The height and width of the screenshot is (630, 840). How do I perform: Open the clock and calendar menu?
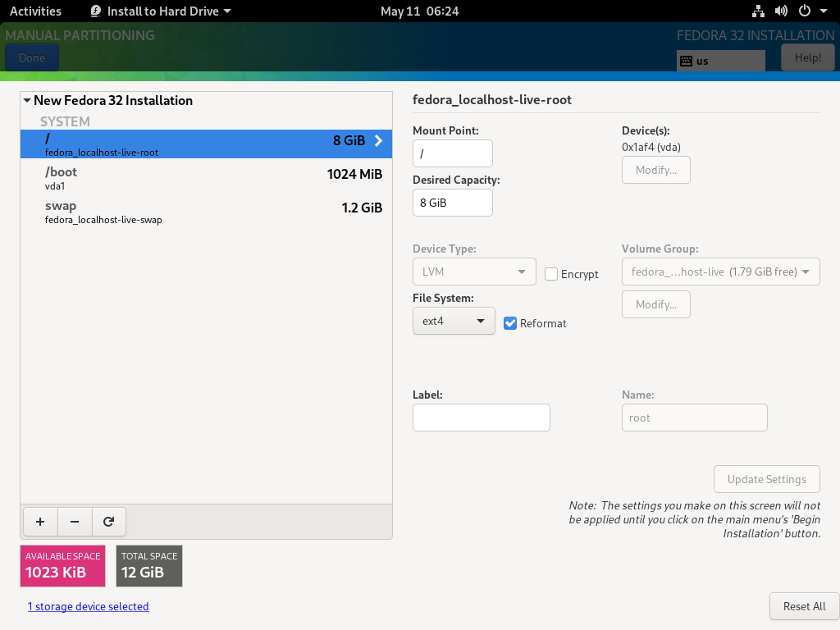pyautogui.click(x=419, y=11)
